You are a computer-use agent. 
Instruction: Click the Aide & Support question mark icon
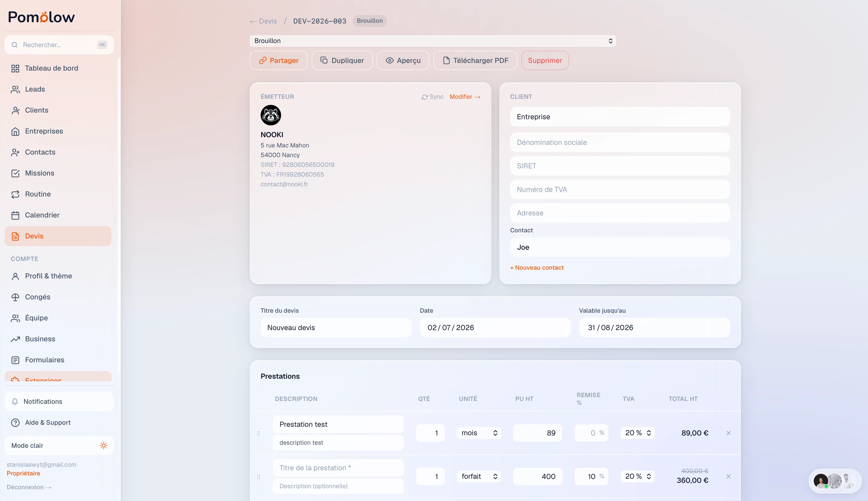[16, 422]
